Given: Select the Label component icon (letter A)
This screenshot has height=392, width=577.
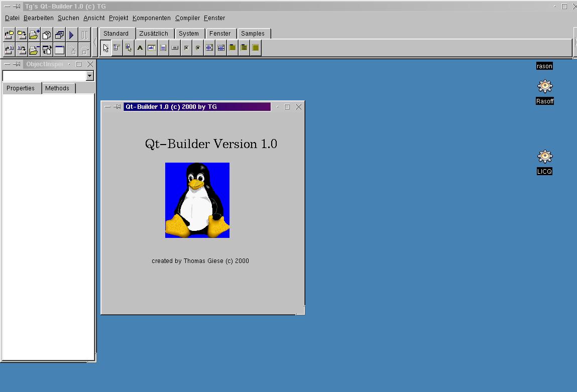Looking at the screenshot, I should coord(140,48).
